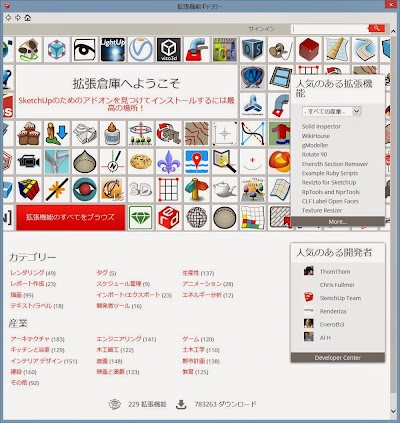Open the Rubik's cube extension icon
Image resolution: width=400 pixels, height=423 pixels.
29,189
